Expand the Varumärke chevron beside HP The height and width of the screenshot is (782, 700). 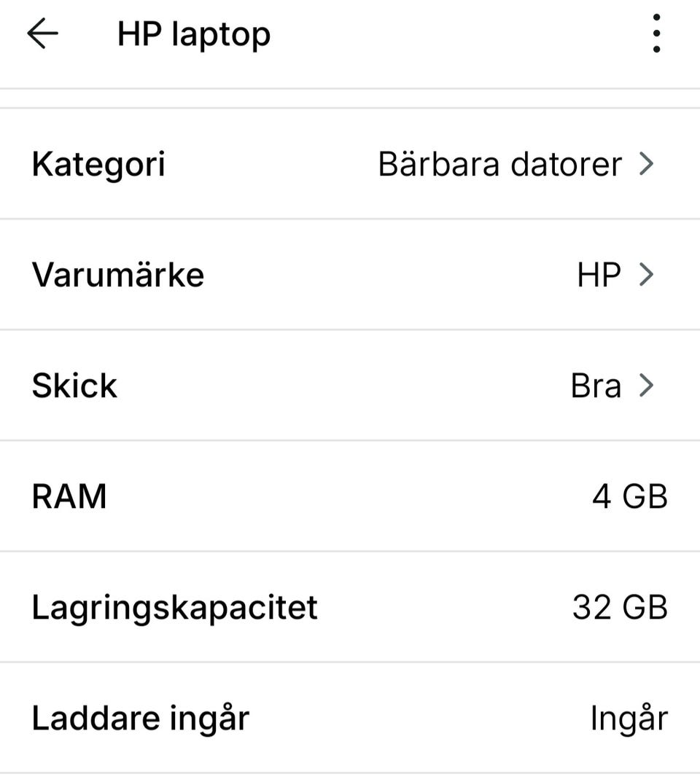coord(646,275)
